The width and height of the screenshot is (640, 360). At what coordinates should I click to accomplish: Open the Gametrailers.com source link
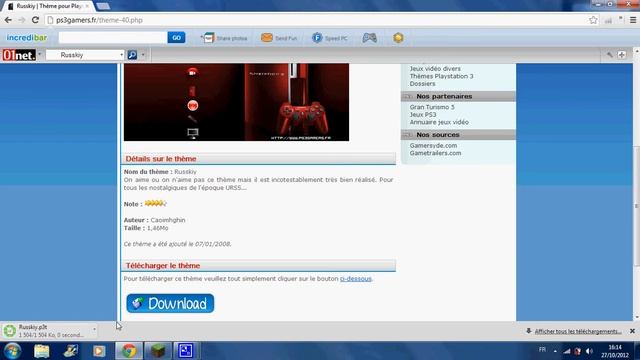click(x=436, y=153)
